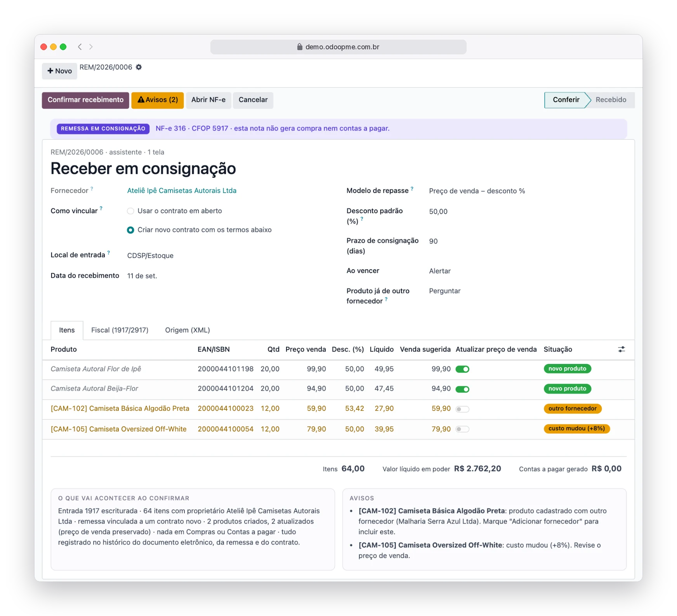Go back with browser back arrow
Viewport: 677px width, 616px height.
click(x=80, y=47)
